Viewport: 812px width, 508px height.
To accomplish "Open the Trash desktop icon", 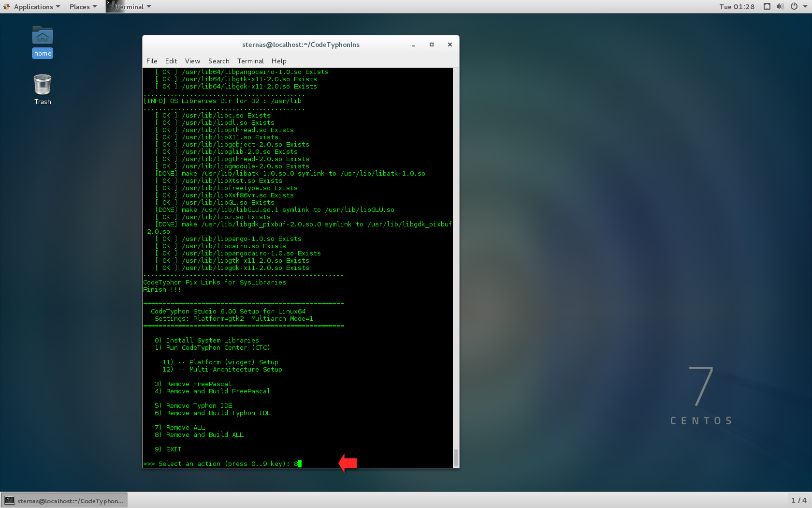I will 43,90.
